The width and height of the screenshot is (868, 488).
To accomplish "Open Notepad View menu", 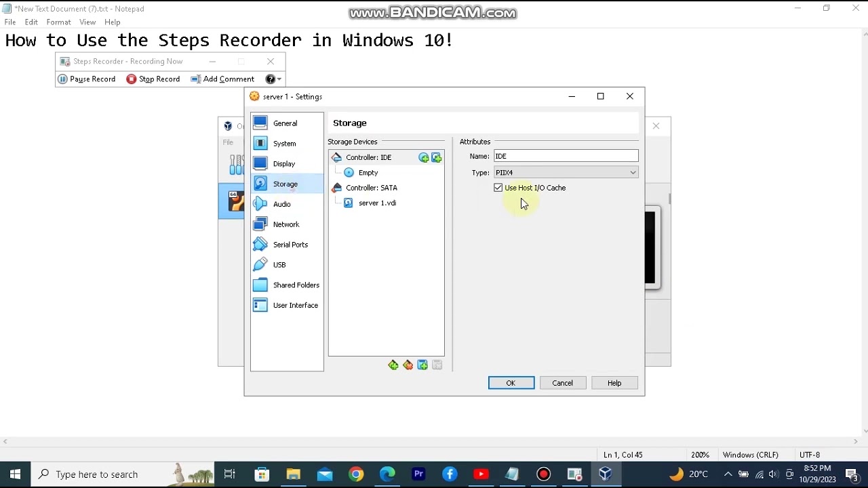I will (x=87, y=22).
